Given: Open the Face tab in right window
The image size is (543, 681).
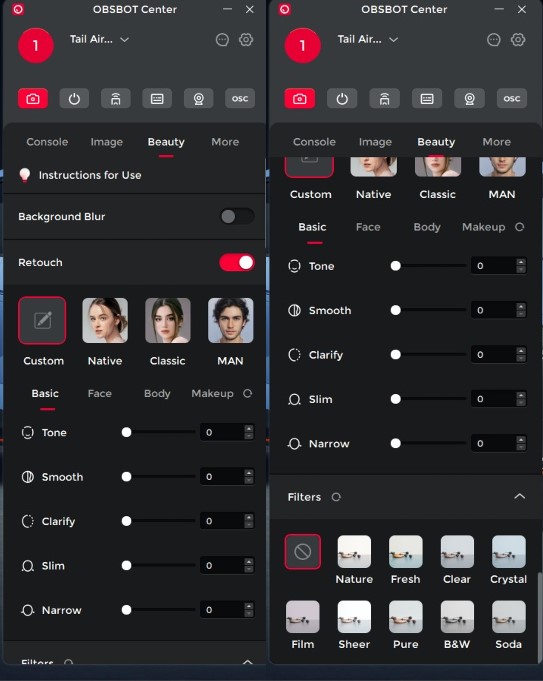Looking at the screenshot, I should click(x=368, y=227).
